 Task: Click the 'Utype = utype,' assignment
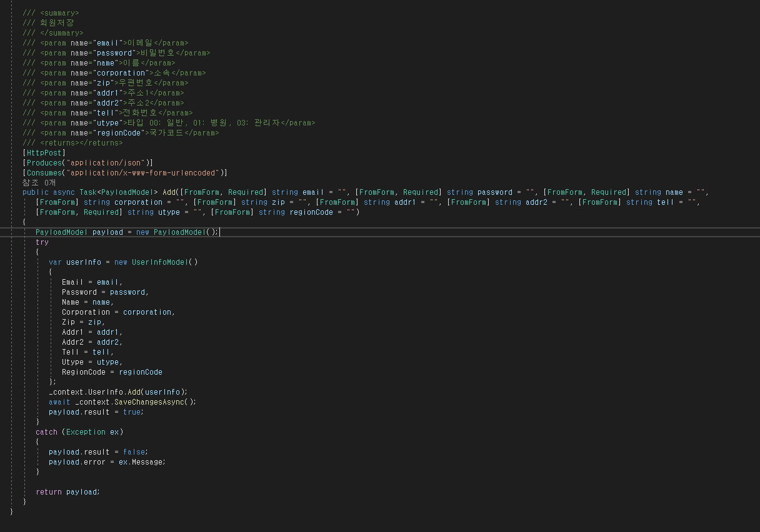(x=92, y=362)
